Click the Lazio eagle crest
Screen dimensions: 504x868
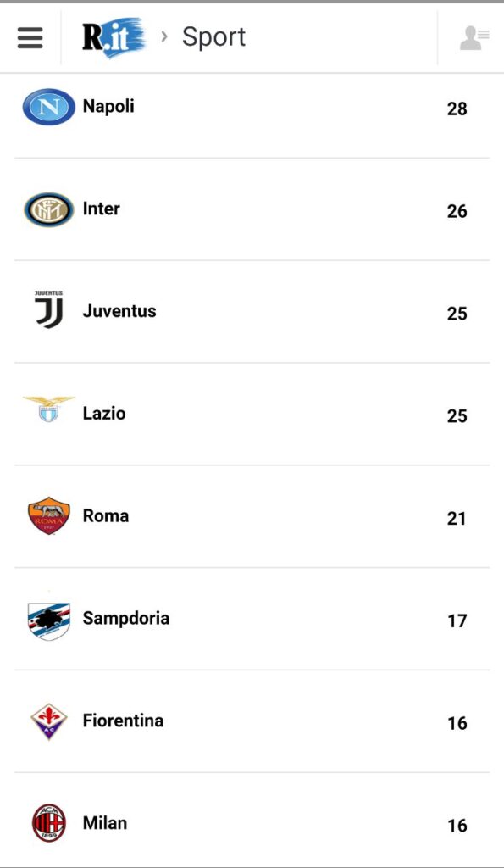coord(48,409)
